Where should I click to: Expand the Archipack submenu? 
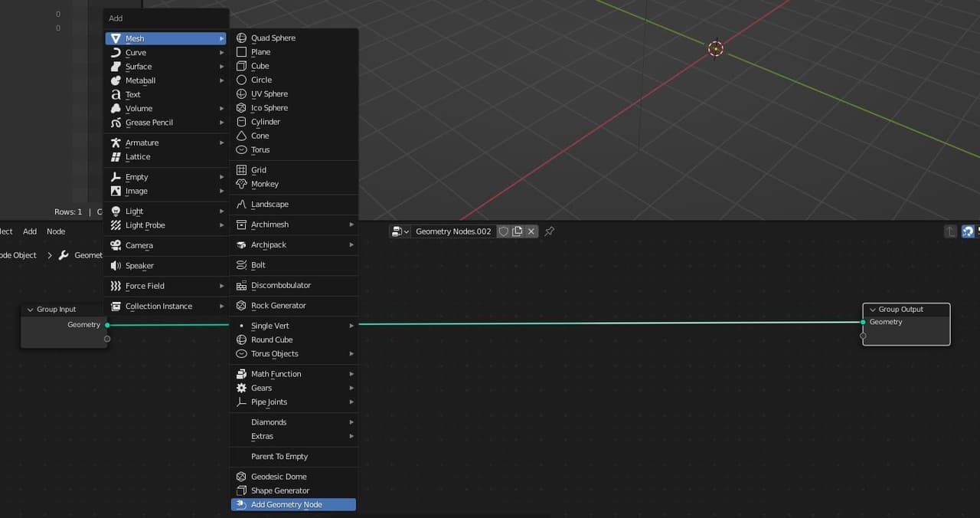[293, 244]
